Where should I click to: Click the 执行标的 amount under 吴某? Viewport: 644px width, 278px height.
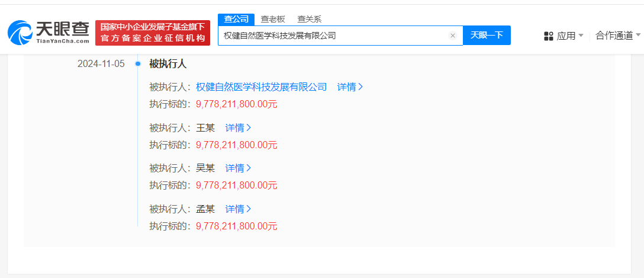click(x=237, y=186)
